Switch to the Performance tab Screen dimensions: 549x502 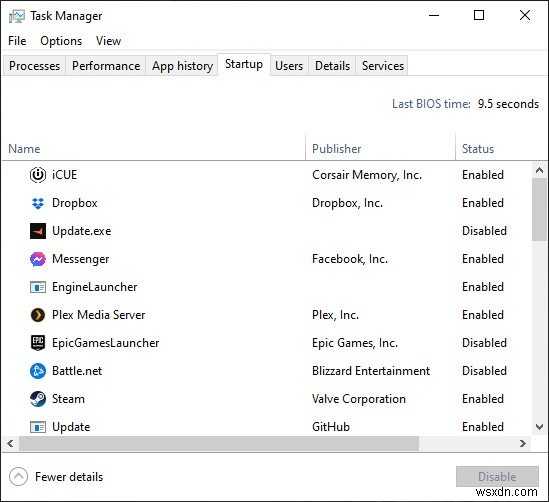[106, 66]
